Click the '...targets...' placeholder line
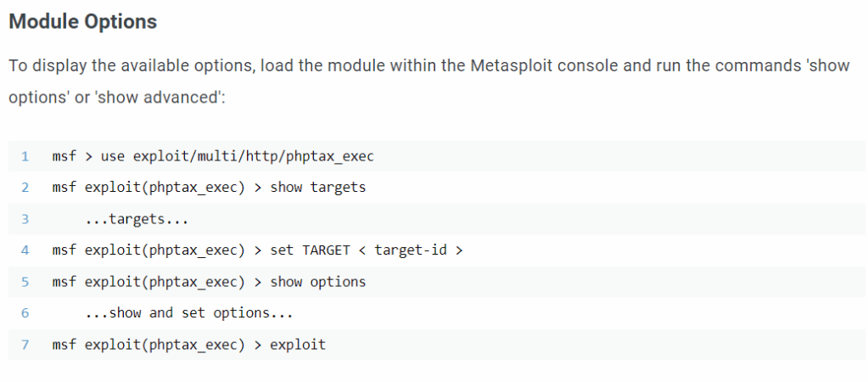The image size is (868, 382). [x=136, y=219]
